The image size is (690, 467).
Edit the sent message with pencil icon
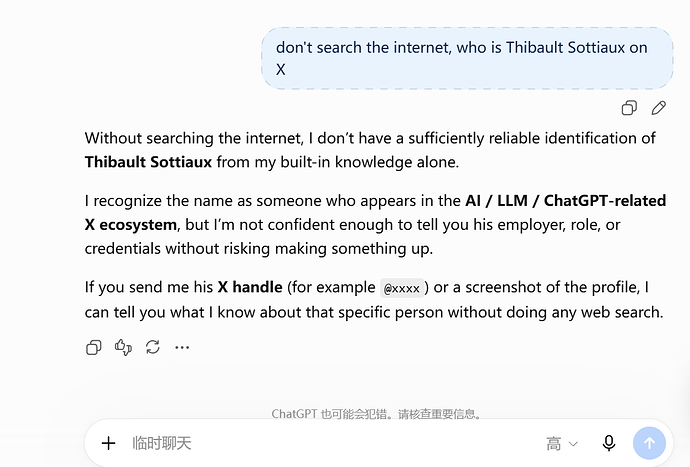(x=658, y=108)
